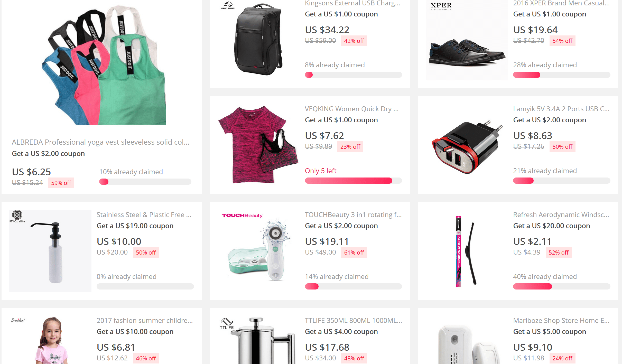Open VEQKING Women Quick Dry title link

coord(352,109)
